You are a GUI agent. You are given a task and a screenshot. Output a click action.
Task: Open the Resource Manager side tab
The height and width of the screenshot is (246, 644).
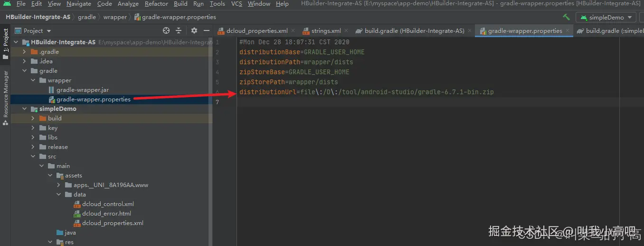(x=5, y=98)
